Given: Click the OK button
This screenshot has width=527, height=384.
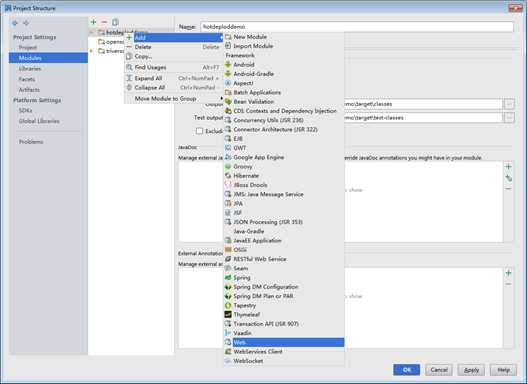Looking at the screenshot, I should 406,370.
